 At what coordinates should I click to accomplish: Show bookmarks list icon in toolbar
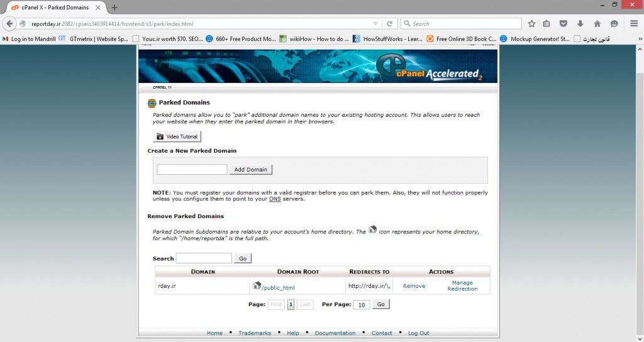pyautogui.click(x=547, y=24)
